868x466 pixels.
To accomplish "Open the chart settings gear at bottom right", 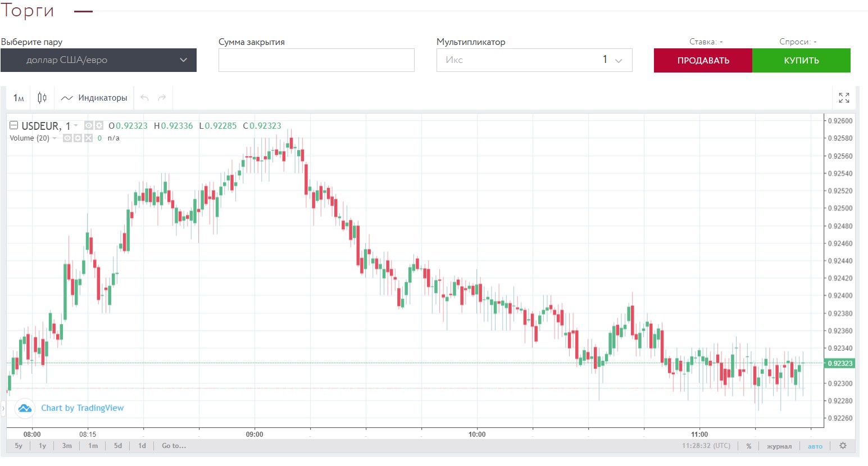I will coord(843,446).
